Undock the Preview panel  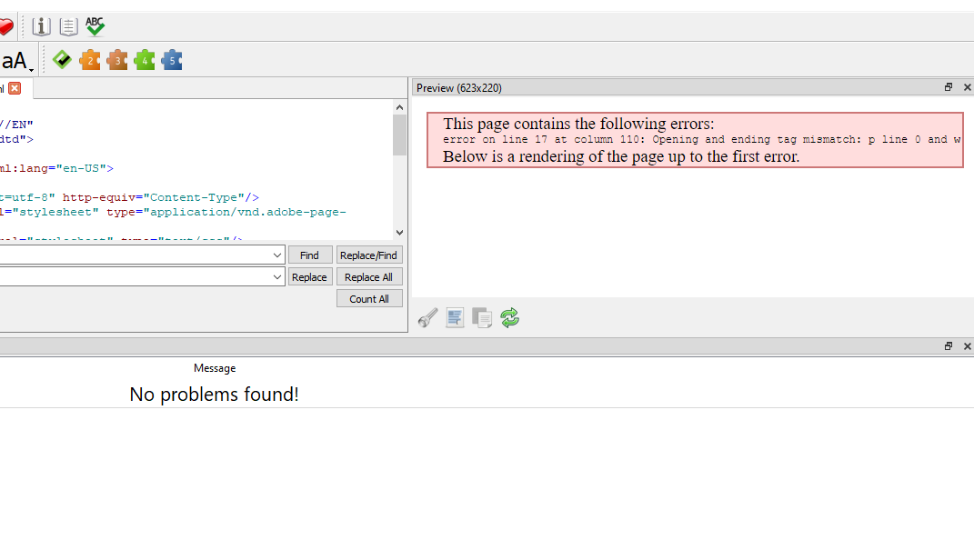[x=949, y=87]
